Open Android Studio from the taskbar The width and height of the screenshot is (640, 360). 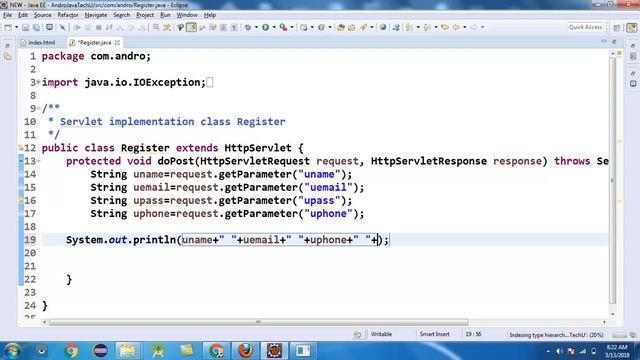pos(158,351)
